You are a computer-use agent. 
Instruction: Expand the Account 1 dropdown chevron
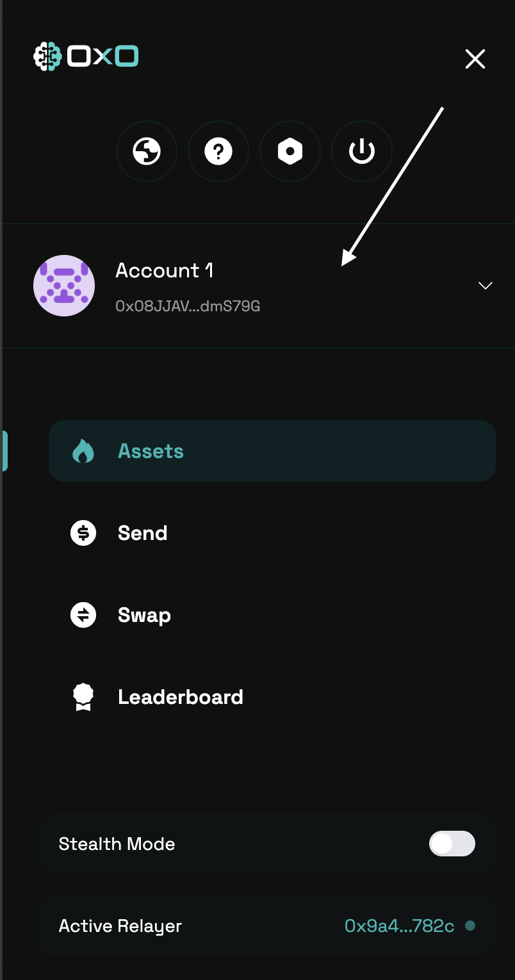485,286
